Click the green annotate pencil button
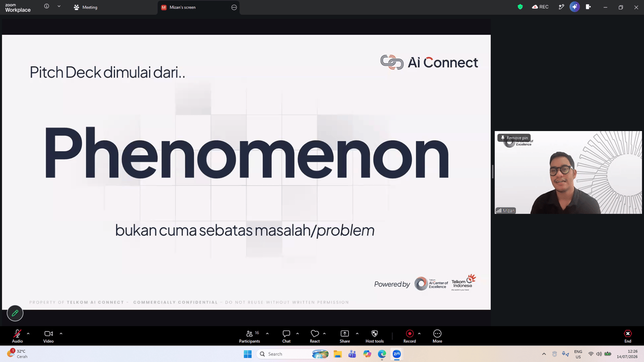 (x=15, y=313)
